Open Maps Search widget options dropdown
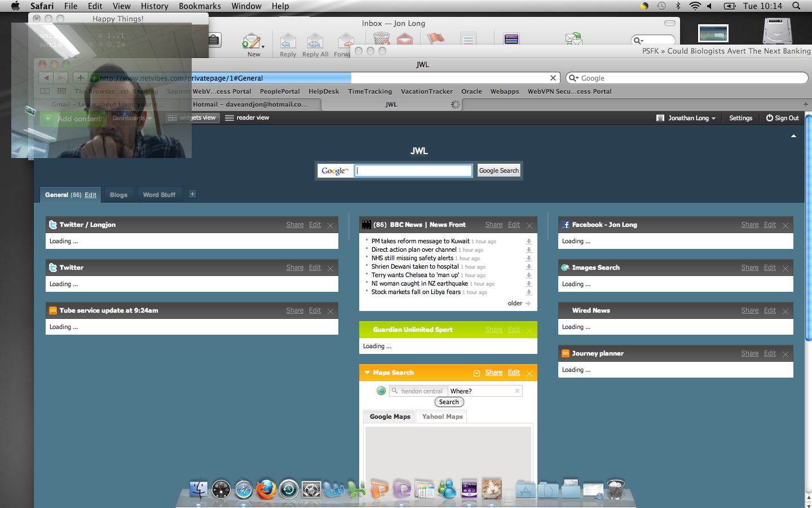This screenshot has height=508, width=812. (476, 373)
